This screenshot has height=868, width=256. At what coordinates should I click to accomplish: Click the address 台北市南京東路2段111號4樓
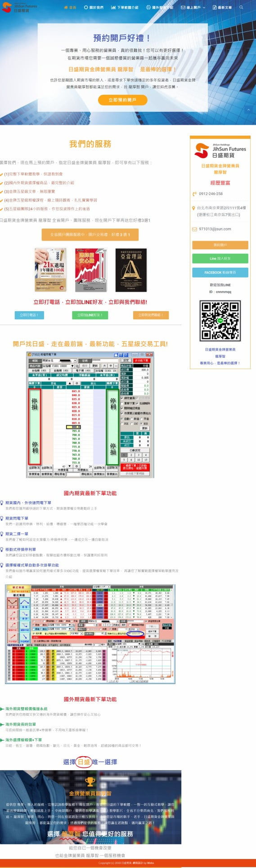(221, 208)
